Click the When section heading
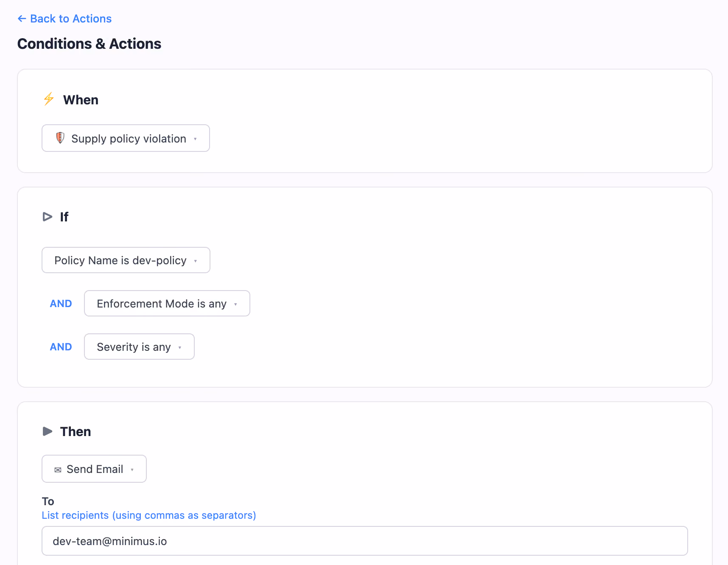728x565 pixels. point(81,100)
